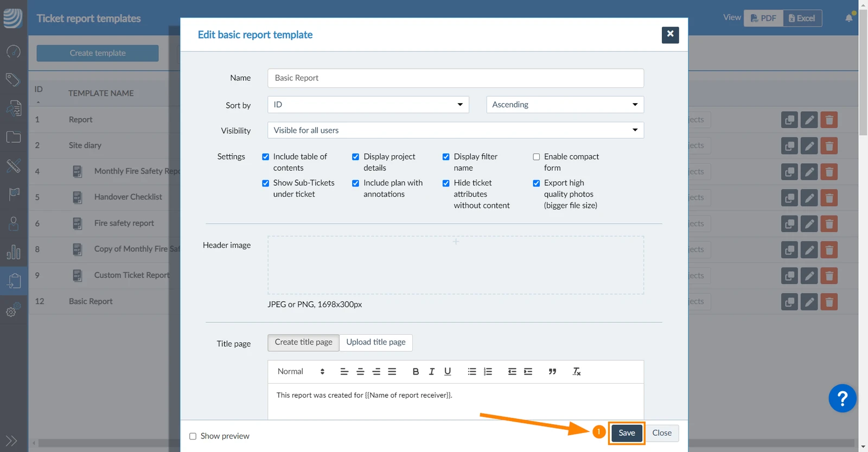Click into the title page text editor
Screen dimensions: 868x452
pos(456,401)
